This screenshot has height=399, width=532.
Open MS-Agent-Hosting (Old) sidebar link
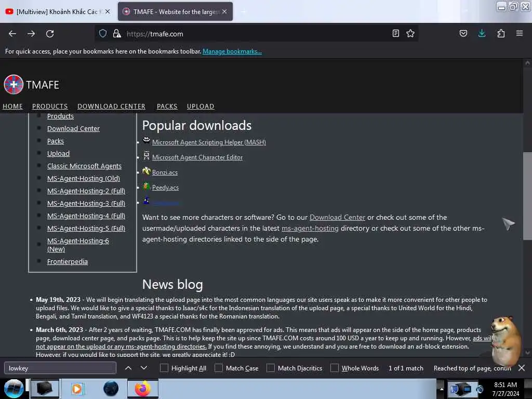tap(84, 179)
